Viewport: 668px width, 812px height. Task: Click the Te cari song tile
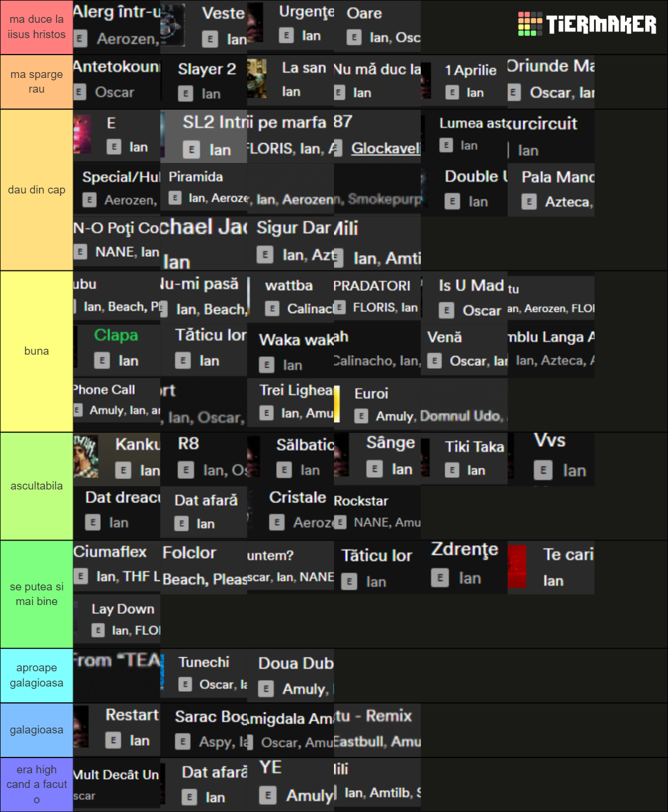click(551, 568)
